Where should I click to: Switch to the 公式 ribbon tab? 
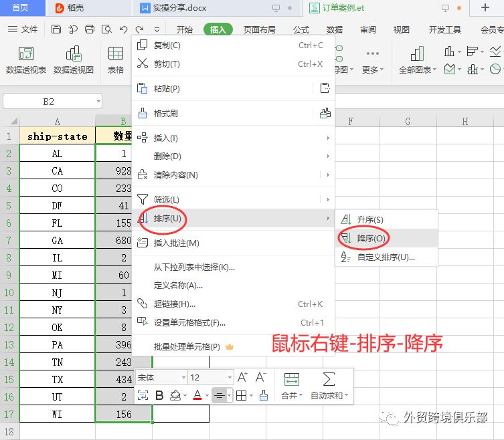point(301,29)
